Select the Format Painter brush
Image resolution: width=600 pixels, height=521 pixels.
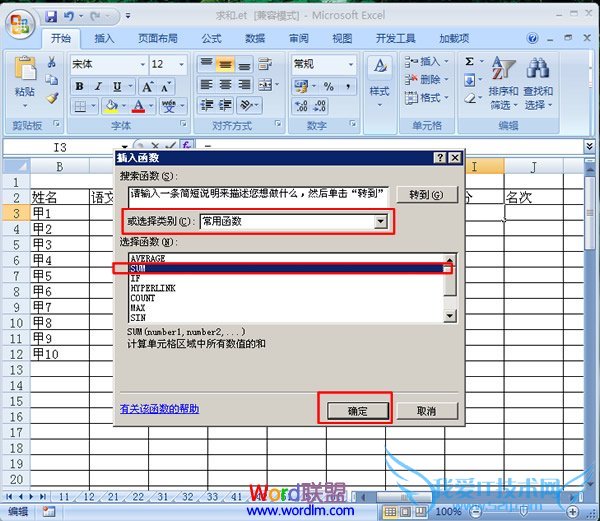click(x=52, y=98)
